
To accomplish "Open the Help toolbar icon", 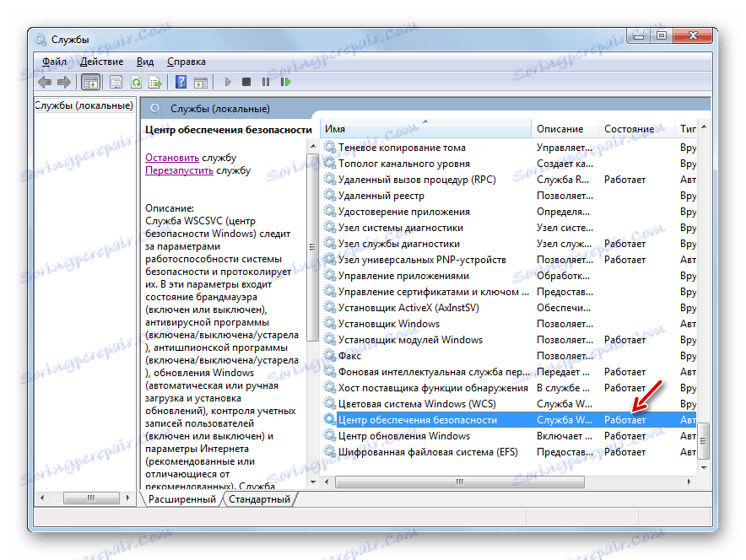I will click(x=181, y=83).
